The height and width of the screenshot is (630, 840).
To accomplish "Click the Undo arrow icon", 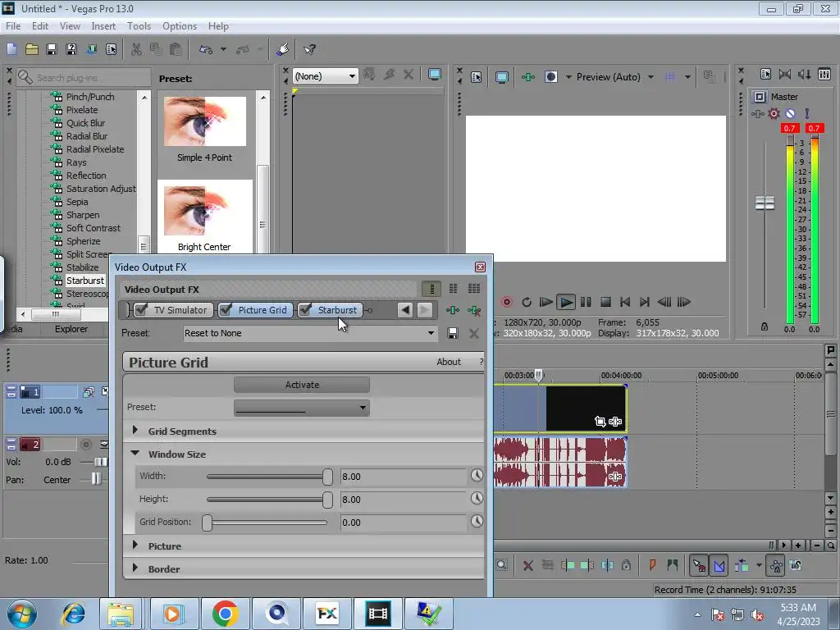I will tap(206, 49).
